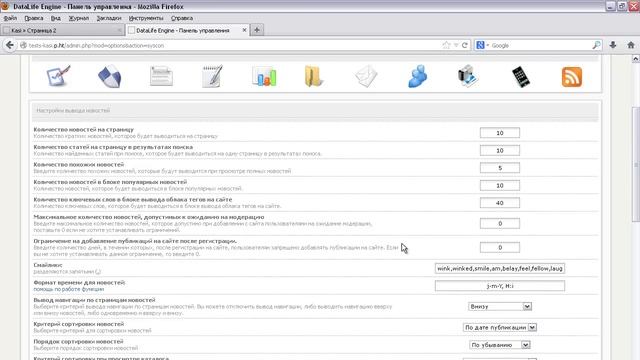Open the browser downloads arrow icon

pos(613,45)
